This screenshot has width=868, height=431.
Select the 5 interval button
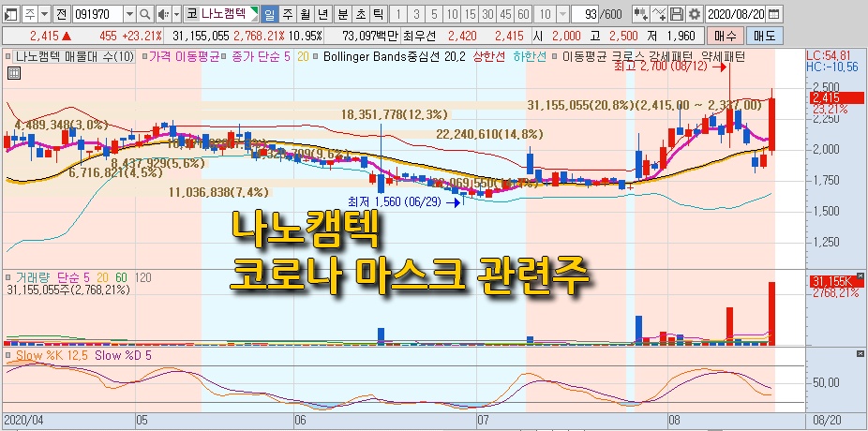[434, 14]
